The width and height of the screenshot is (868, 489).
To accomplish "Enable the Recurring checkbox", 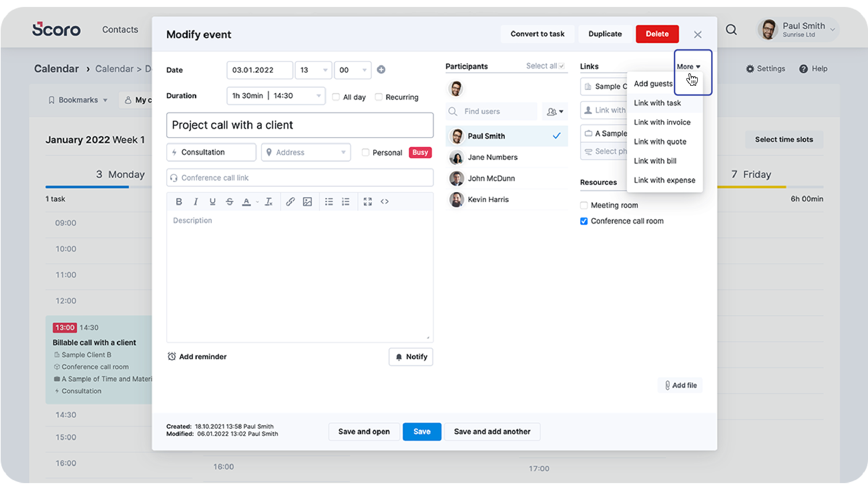I will (379, 97).
